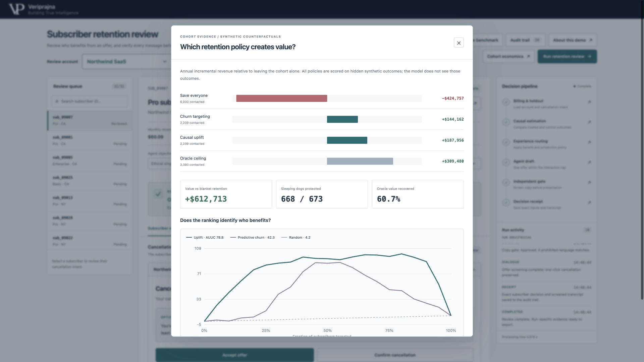644x362 pixels.
Task: Click the +$144,162 value
Action: [453, 119]
